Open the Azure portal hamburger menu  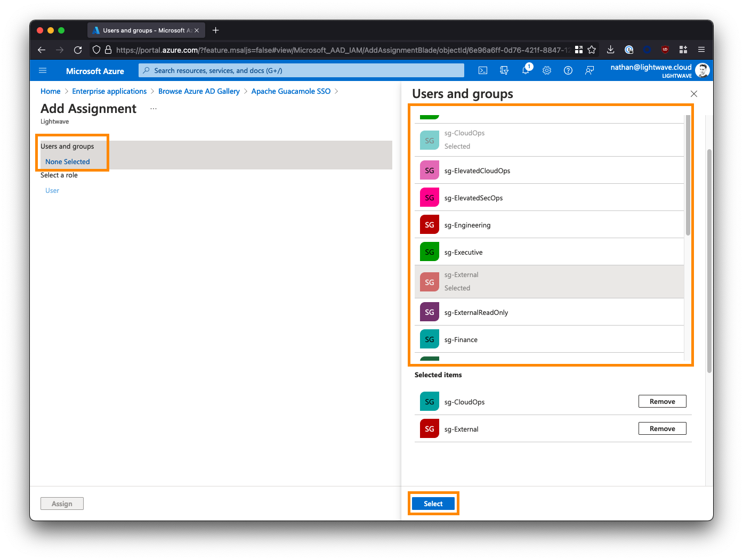[43, 70]
